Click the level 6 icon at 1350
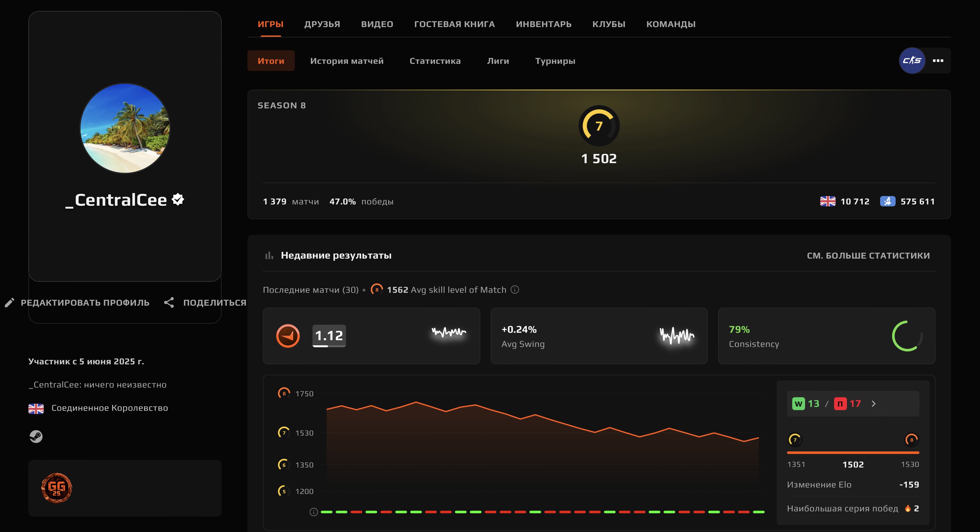Image resolution: width=980 pixels, height=532 pixels. tap(284, 465)
